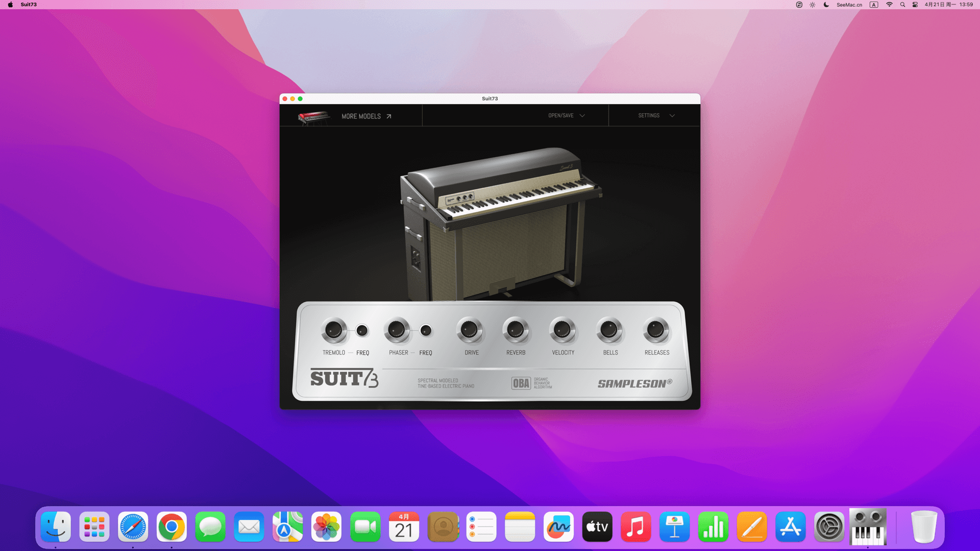Click the red piano model thumbnail

tap(314, 117)
